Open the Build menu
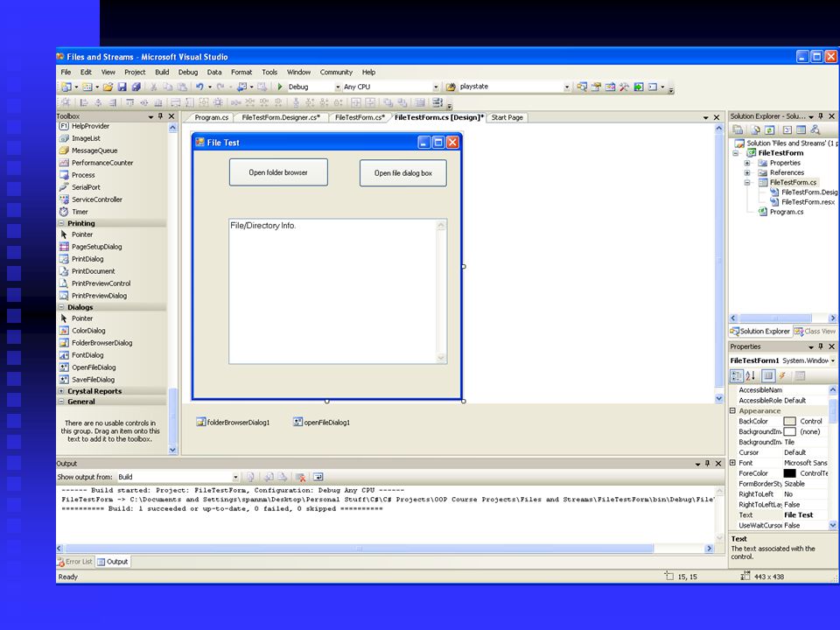Viewport: 840px width, 630px height. (162, 72)
